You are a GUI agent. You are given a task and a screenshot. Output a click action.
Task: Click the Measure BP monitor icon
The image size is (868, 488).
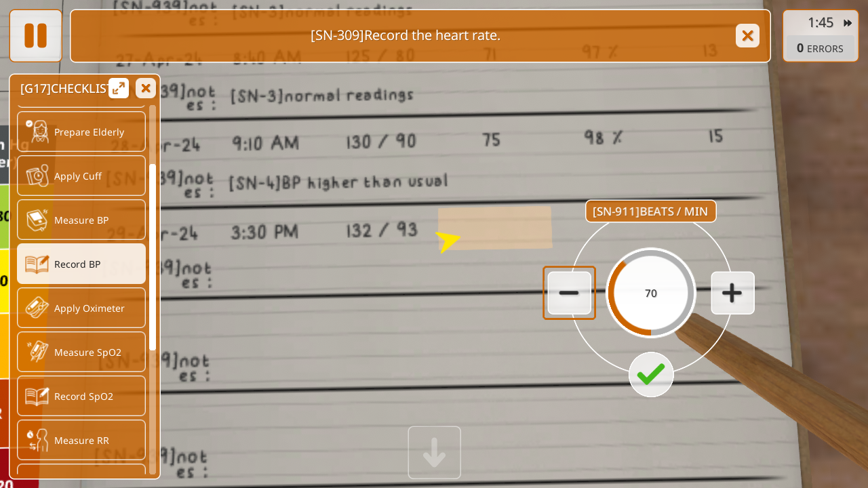pos(37,220)
